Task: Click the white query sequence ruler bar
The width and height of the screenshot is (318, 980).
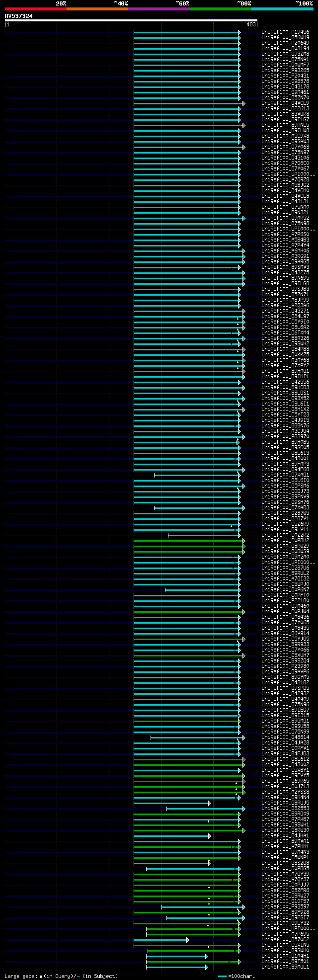Action: click(131, 20)
